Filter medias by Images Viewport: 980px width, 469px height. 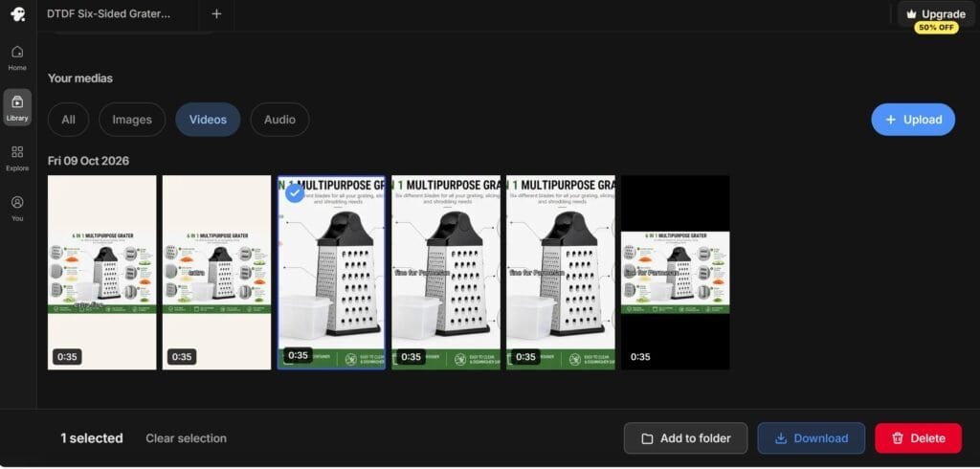tap(132, 120)
